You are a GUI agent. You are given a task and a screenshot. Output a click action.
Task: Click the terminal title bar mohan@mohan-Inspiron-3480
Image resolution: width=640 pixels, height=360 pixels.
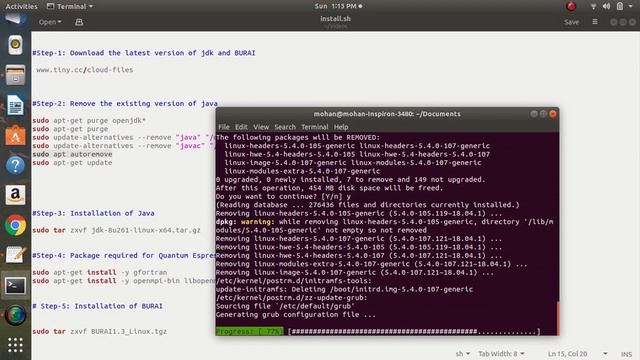[x=387, y=114]
